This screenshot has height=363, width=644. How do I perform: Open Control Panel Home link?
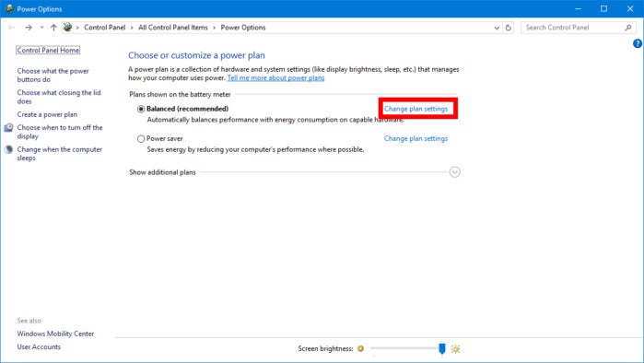[x=48, y=50]
